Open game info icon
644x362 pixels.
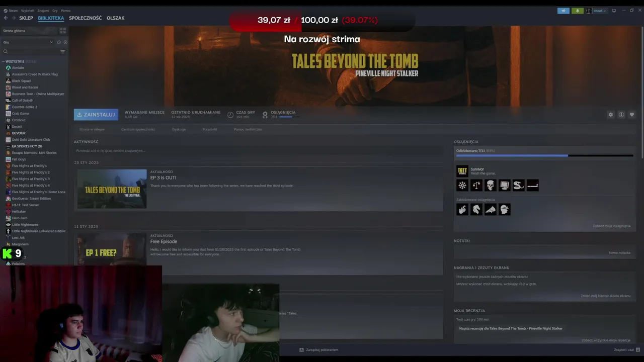(x=621, y=115)
